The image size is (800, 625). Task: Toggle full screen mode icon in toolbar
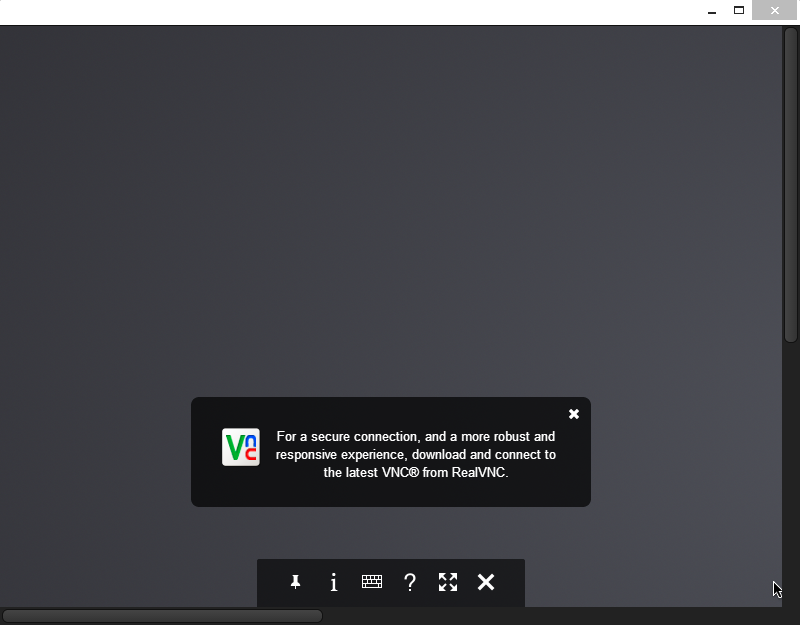pos(448,582)
